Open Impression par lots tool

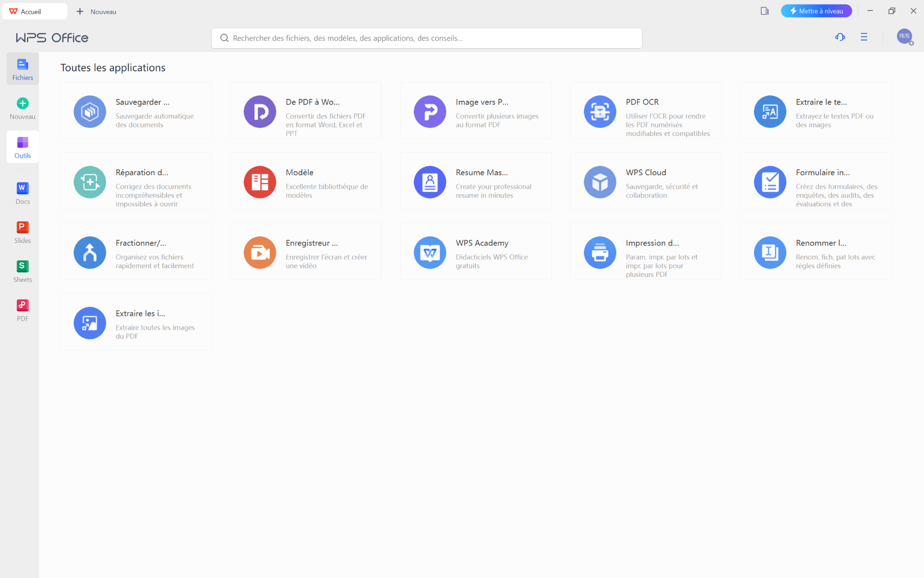pos(600,252)
